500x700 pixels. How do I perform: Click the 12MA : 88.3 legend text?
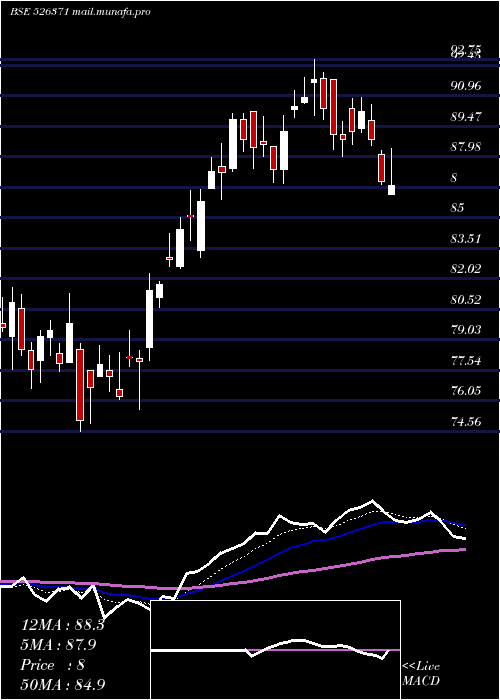[62, 625]
